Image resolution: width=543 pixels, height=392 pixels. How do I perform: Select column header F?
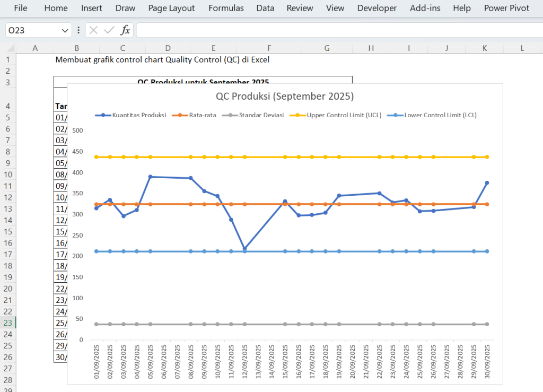(x=269, y=48)
